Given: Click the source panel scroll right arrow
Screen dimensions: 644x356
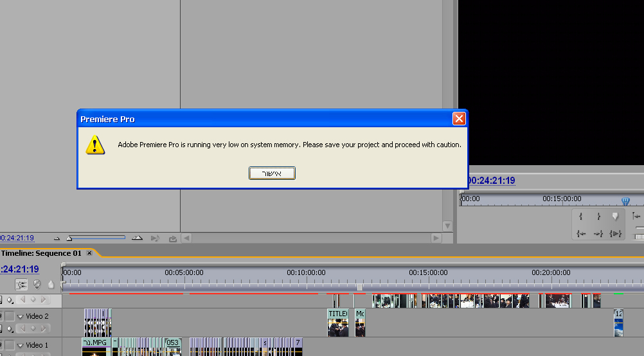Looking at the screenshot, I should pos(436,238).
